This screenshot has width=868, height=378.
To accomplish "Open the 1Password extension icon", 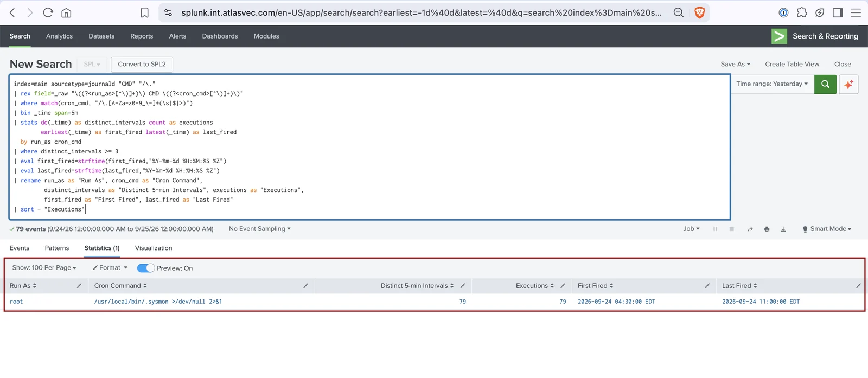I will (x=783, y=12).
